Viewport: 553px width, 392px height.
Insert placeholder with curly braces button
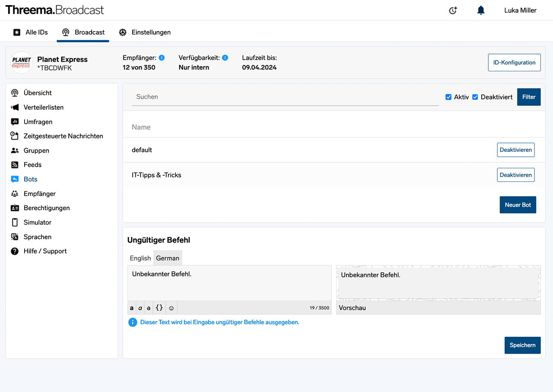[159, 308]
